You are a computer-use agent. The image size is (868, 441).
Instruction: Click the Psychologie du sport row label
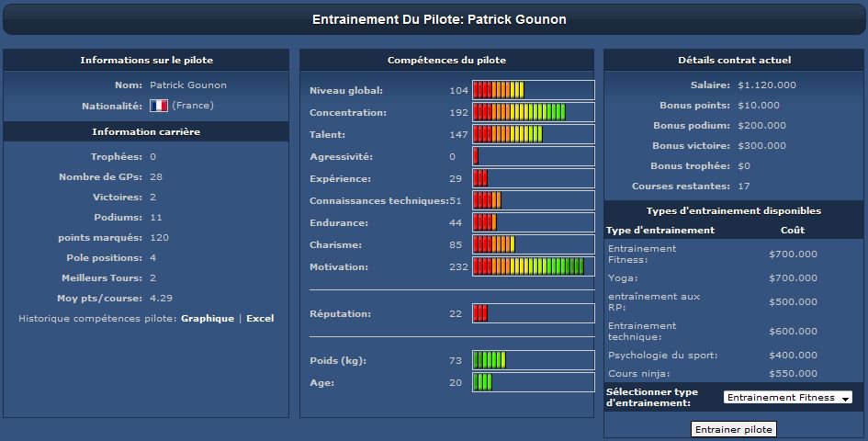(x=662, y=356)
